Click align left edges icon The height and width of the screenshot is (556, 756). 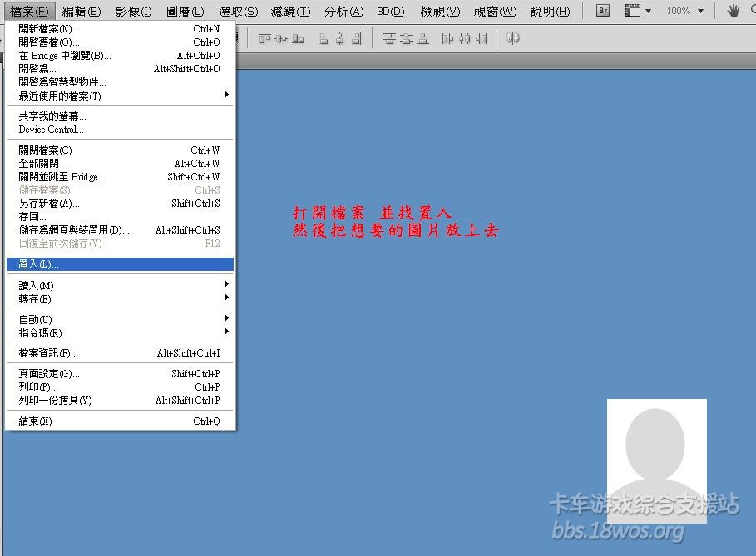(x=323, y=38)
